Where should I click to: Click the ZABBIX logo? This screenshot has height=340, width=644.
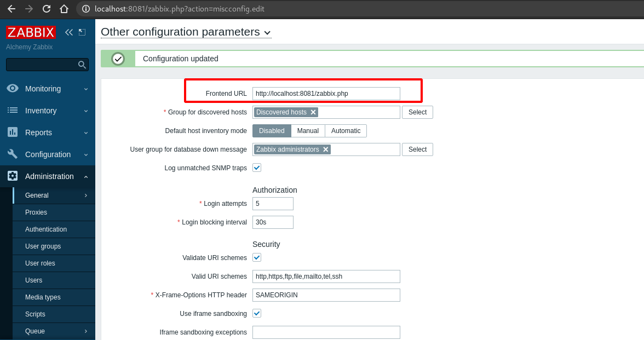pyautogui.click(x=31, y=32)
